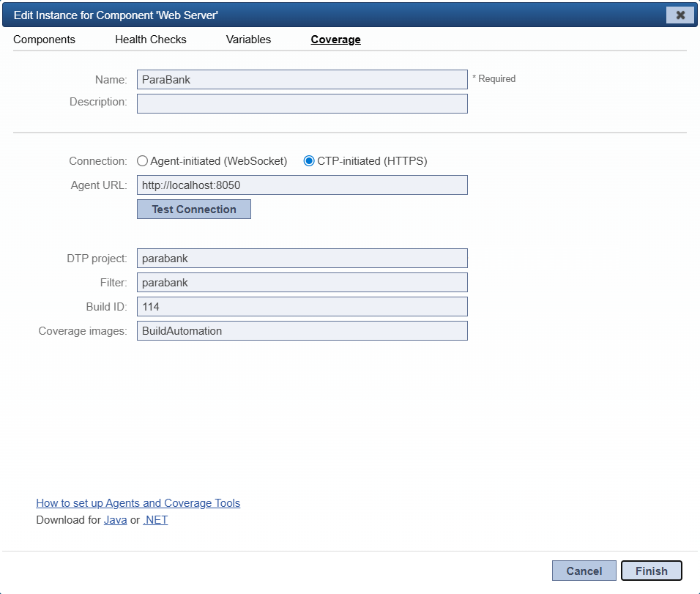The width and height of the screenshot is (700, 594).
Task: Open the Health Checks tab
Action: tap(150, 40)
